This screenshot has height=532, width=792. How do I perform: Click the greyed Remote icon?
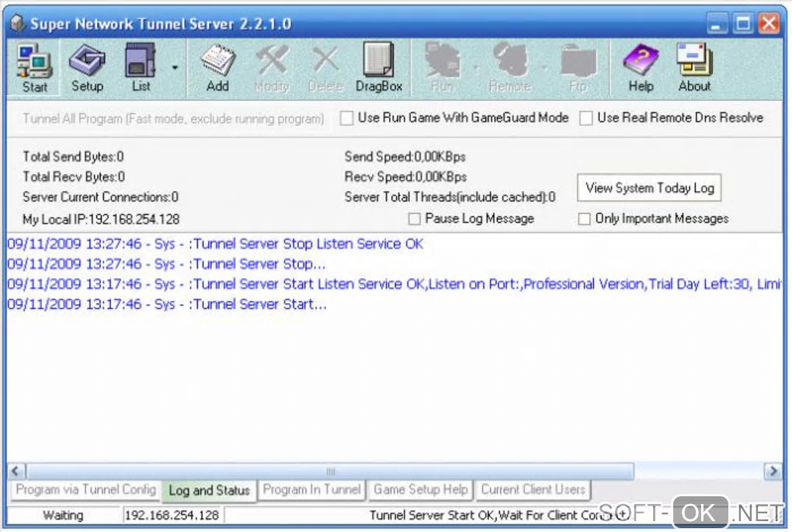pos(510,68)
